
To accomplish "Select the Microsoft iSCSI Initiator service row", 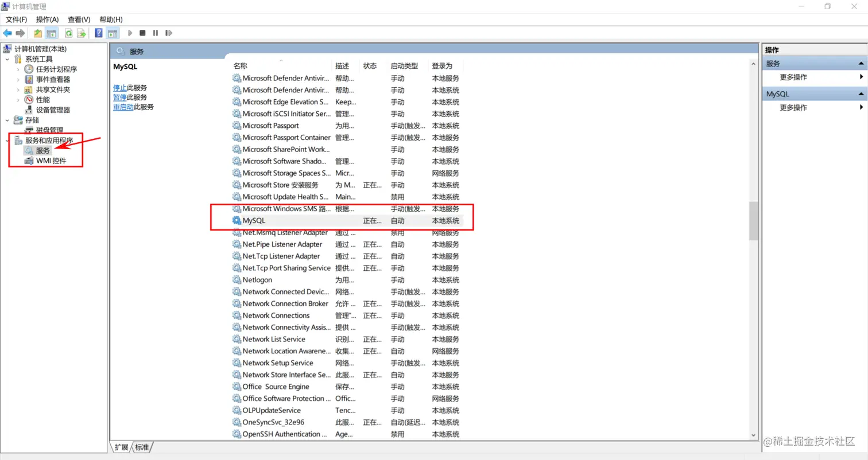I will click(347, 114).
